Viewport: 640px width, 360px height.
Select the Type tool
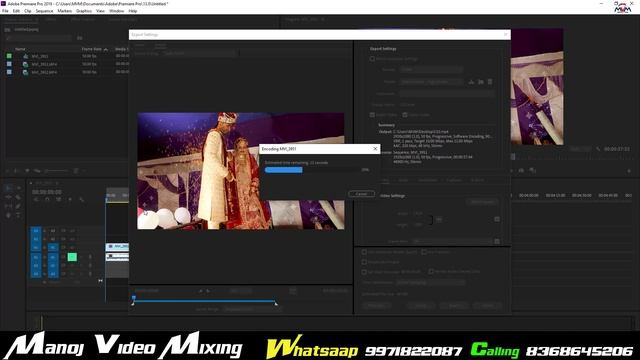pos(18,215)
